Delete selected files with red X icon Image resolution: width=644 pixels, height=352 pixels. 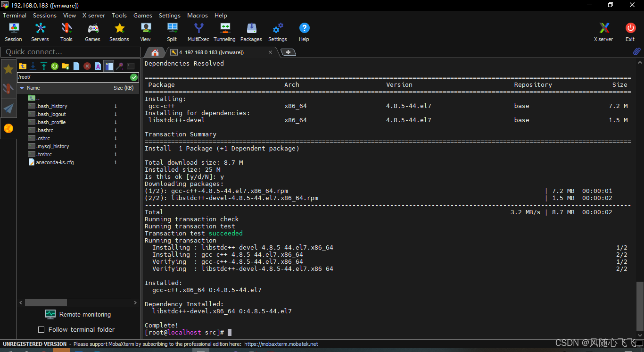click(87, 66)
